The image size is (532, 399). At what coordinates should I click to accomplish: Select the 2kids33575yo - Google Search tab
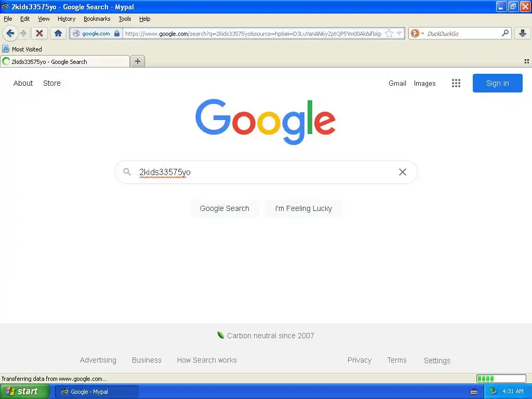(65, 61)
